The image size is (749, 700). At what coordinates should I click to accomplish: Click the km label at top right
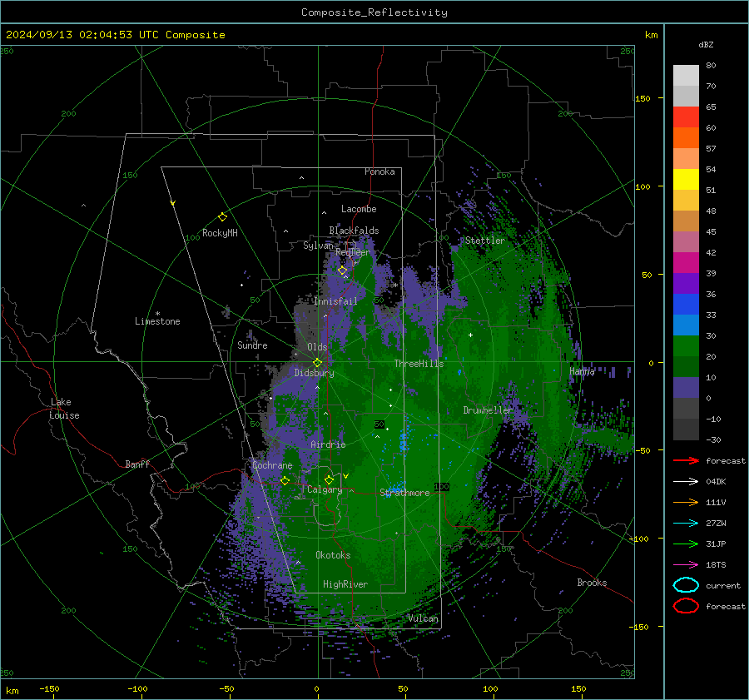click(x=651, y=35)
